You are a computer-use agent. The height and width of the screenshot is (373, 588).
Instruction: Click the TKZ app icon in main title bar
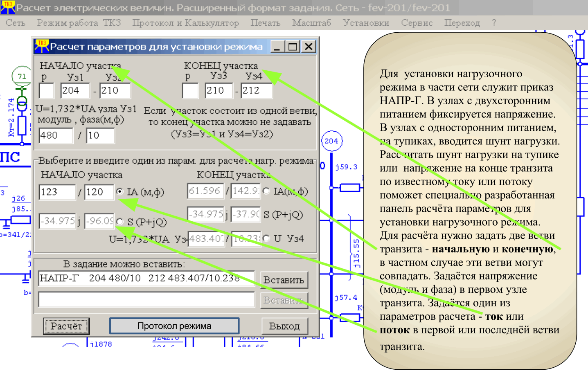coord(7,7)
